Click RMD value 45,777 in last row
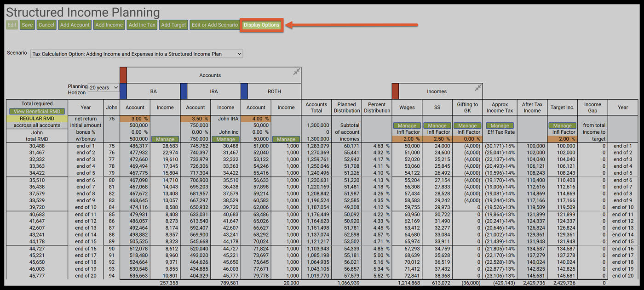 (37, 276)
